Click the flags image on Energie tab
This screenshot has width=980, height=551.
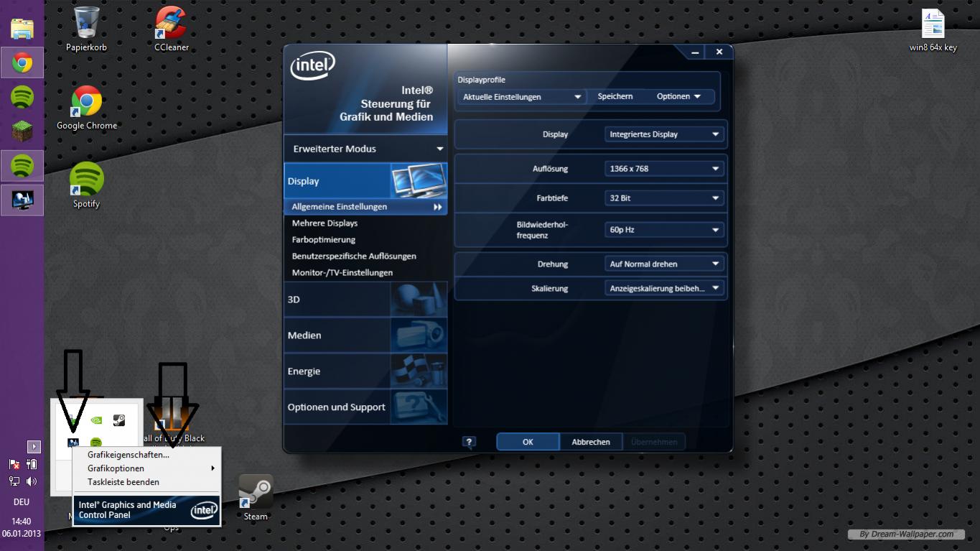(419, 371)
